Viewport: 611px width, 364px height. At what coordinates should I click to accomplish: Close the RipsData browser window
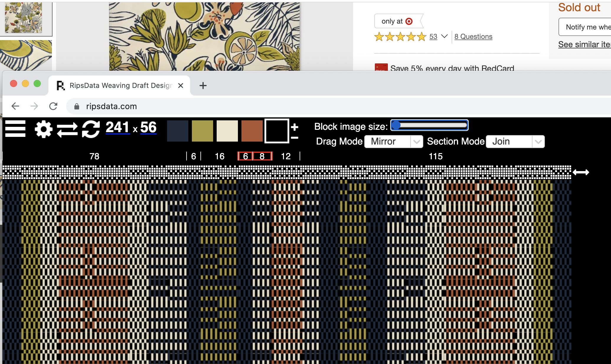14,83
